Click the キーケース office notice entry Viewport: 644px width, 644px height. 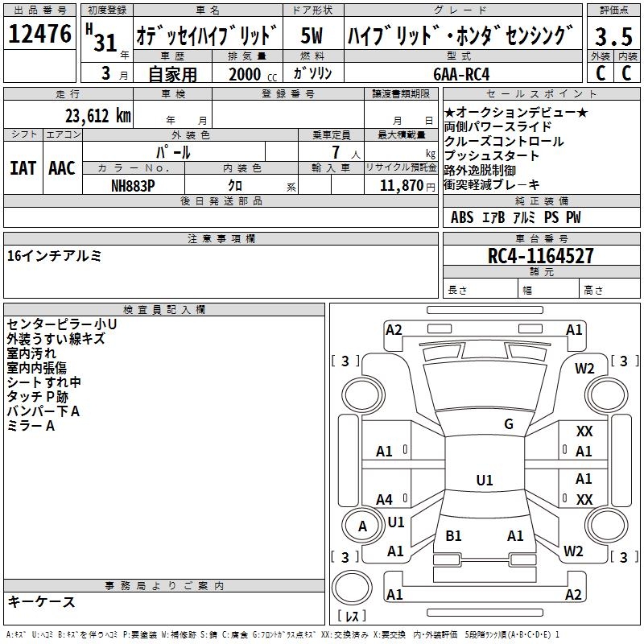pyautogui.click(x=41, y=601)
